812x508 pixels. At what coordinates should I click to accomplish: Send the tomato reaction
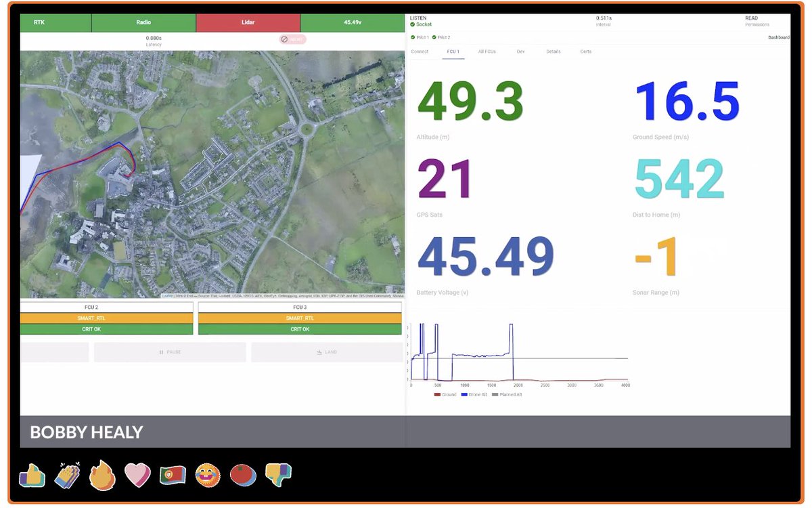coord(243,475)
